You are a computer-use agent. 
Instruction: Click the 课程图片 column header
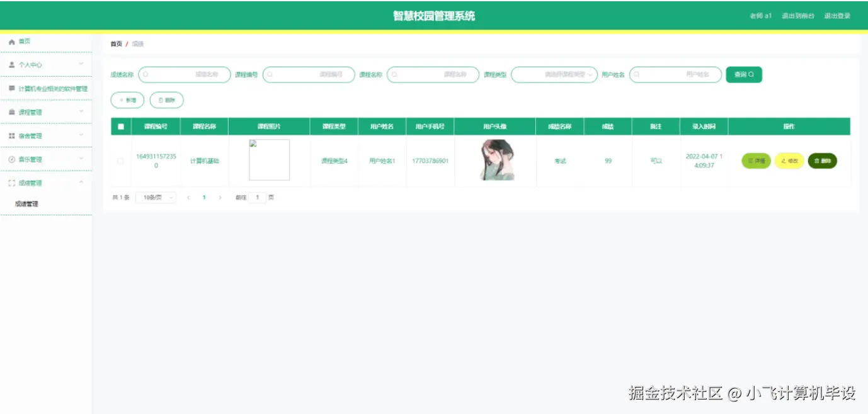tap(270, 126)
